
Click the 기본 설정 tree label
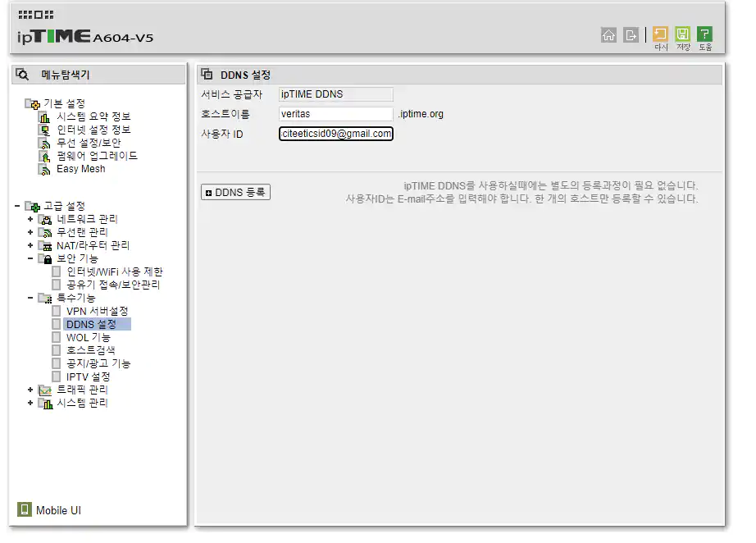click(64, 103)
